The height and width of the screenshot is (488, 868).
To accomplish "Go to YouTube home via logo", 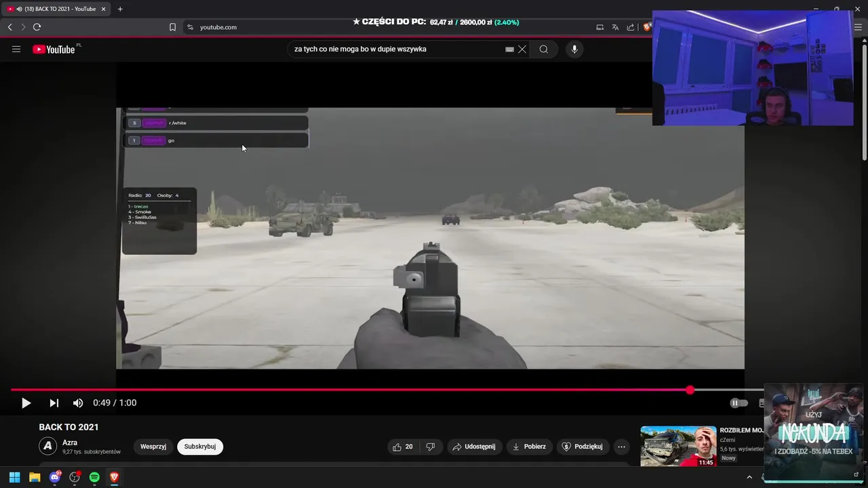I will pos(54,49).
